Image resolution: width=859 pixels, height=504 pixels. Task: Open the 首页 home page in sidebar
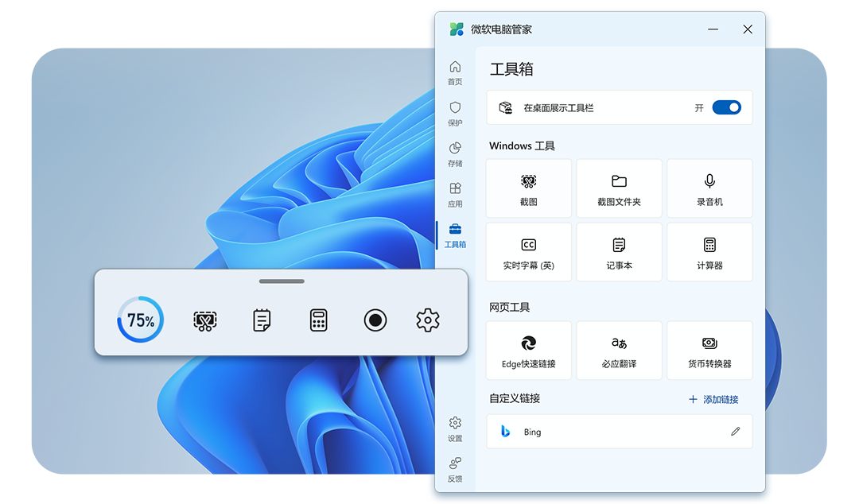tap(455, 73)
